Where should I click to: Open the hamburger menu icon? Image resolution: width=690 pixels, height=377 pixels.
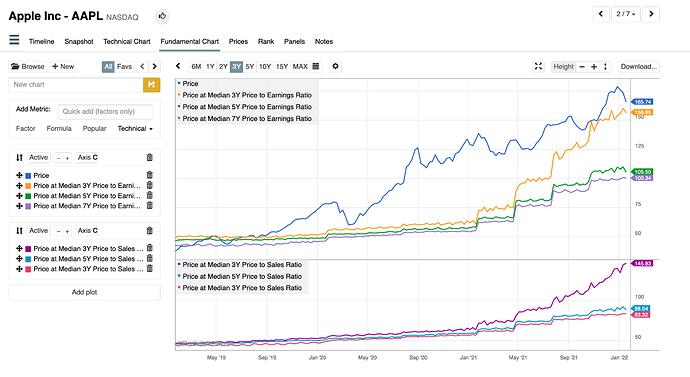click(14, 40)
